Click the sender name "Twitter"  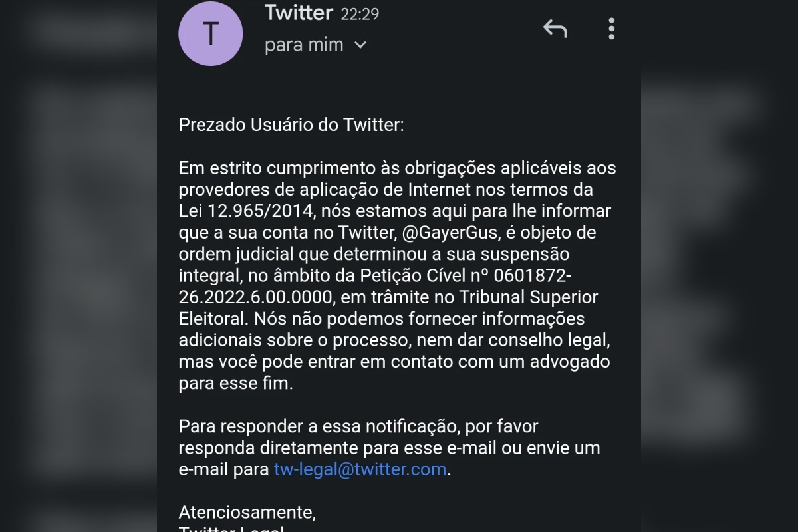point(299,13)
